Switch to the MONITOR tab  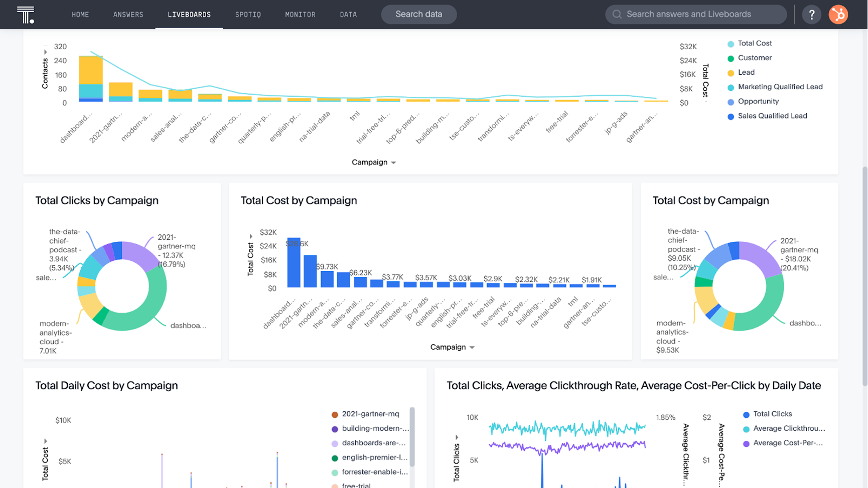[x=300, y=14]
